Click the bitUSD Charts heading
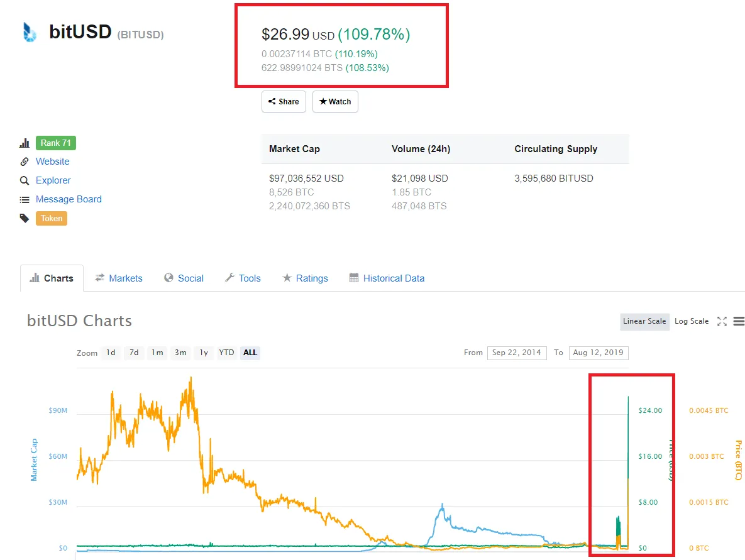 tap(79, 321)
